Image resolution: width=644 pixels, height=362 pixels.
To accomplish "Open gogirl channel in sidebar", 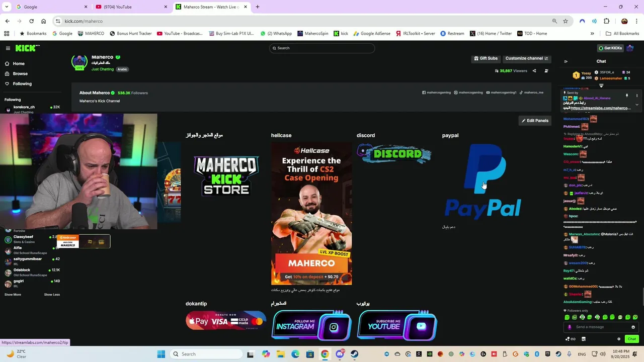I will pyautogui.click(x=31, y=284).
